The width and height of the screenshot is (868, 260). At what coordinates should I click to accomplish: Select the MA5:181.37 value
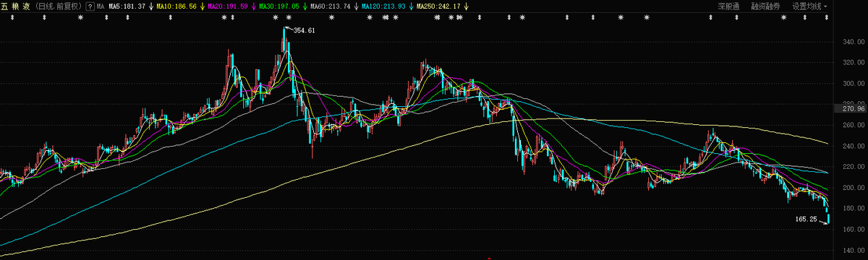(x=127, y=6)
